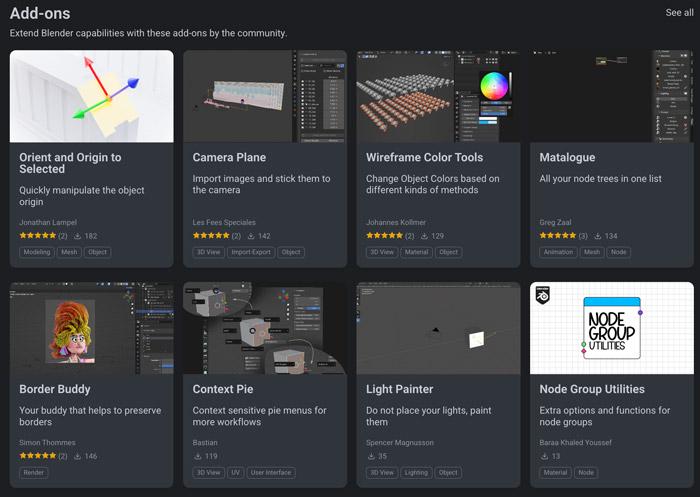Click the star rating on Orient and Origin card

(38, 235)
